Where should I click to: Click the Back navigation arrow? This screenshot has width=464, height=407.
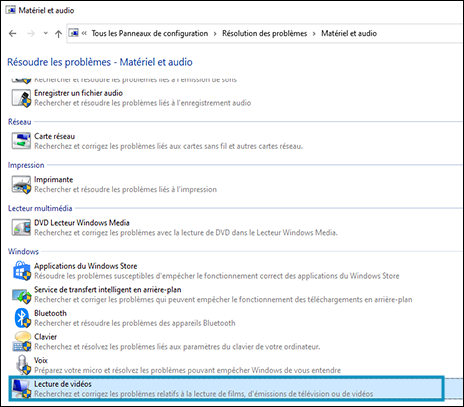tap(13, 34)
